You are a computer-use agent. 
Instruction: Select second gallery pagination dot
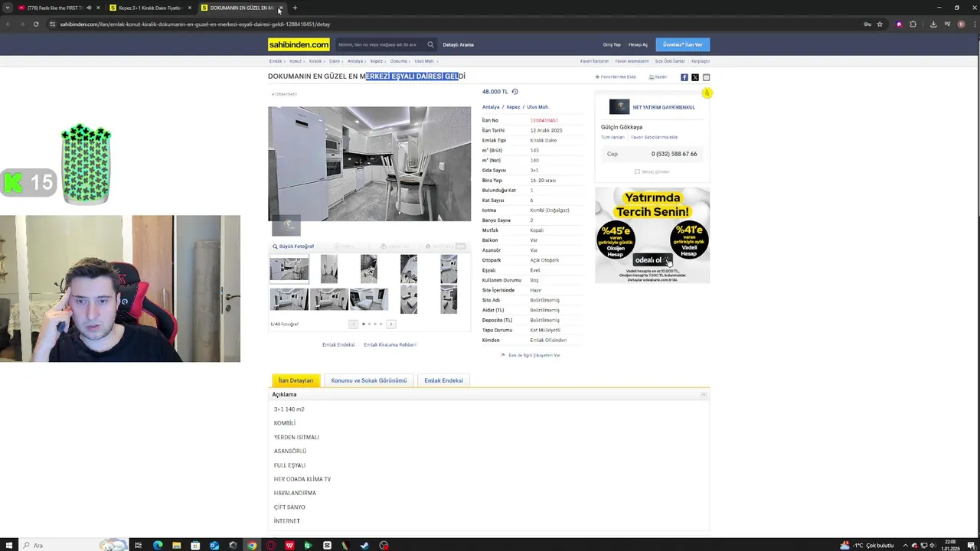coord(369,324)
